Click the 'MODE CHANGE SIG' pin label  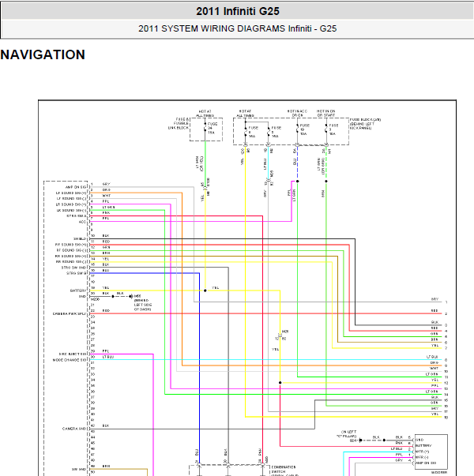70,360
